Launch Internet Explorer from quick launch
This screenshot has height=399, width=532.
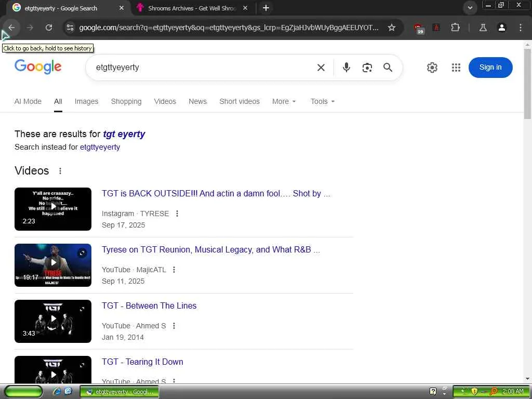pos(57,392)
